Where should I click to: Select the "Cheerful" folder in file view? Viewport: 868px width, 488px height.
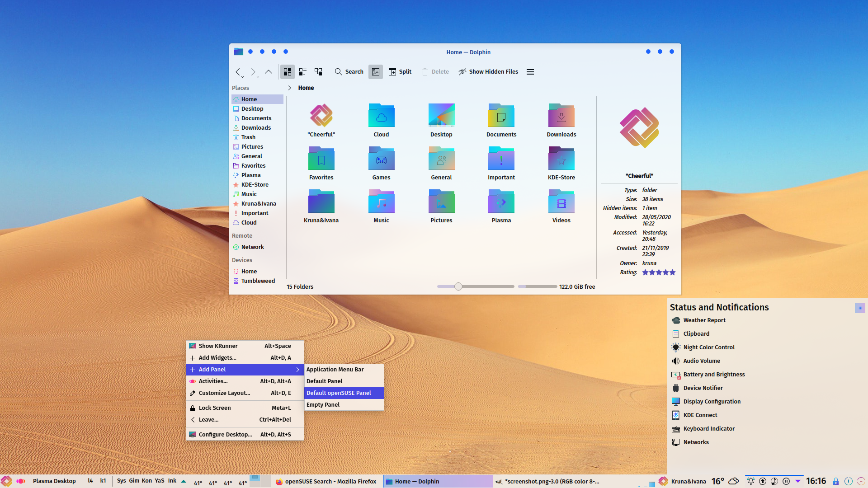321,120
